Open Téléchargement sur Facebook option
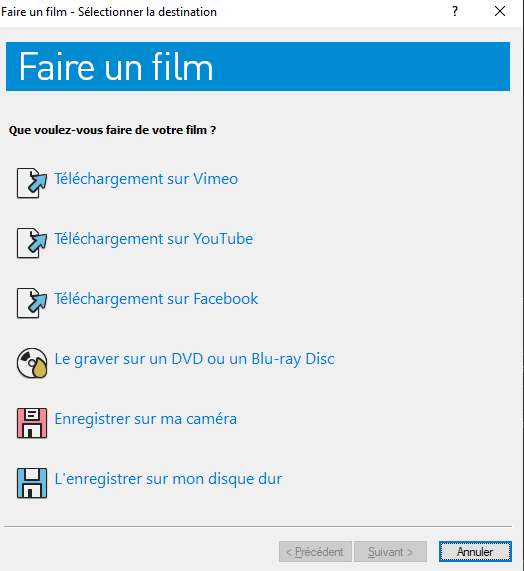524x571 pixels. point(156,299)
